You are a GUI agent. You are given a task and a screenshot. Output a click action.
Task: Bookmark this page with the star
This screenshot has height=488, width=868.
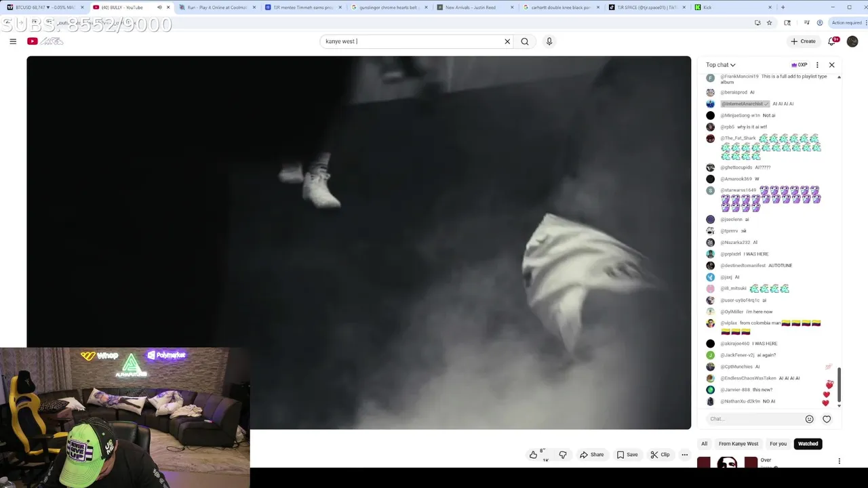(769, 22)
